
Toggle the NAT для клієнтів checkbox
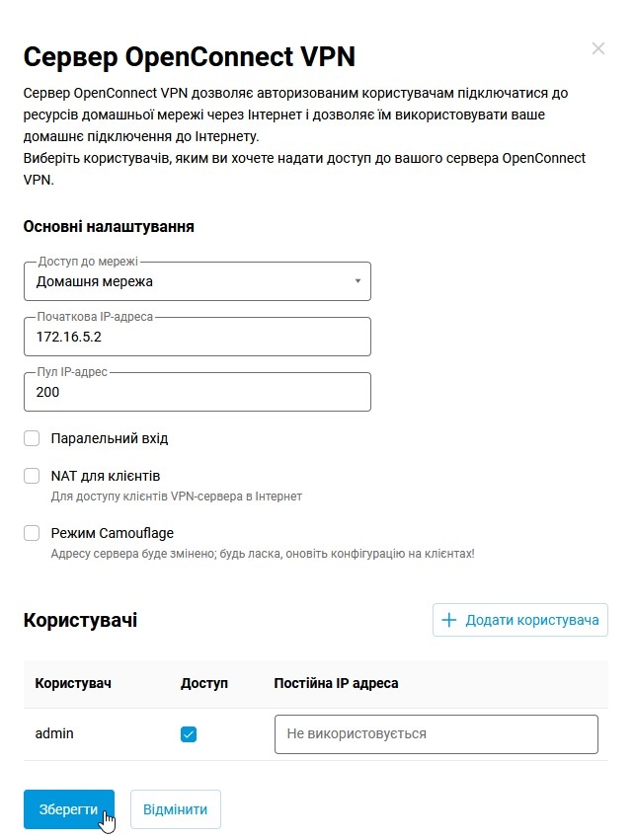pos(32,476)
